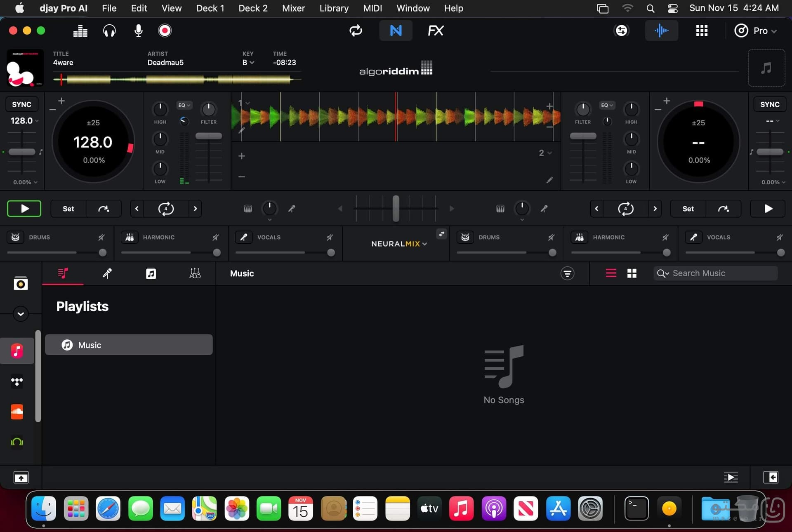Open the grid sampler icon in toolbar
The image size is (792, 532).
click(702, 31)
